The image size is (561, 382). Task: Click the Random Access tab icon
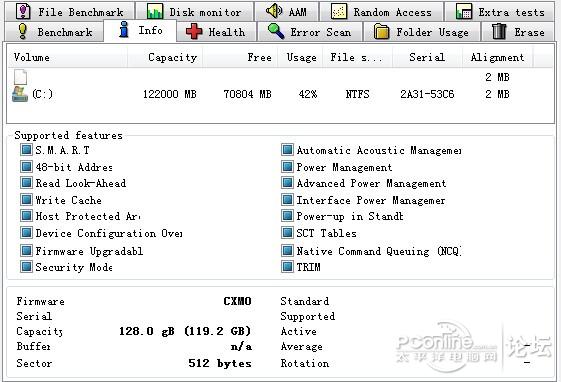pos(338,11)
